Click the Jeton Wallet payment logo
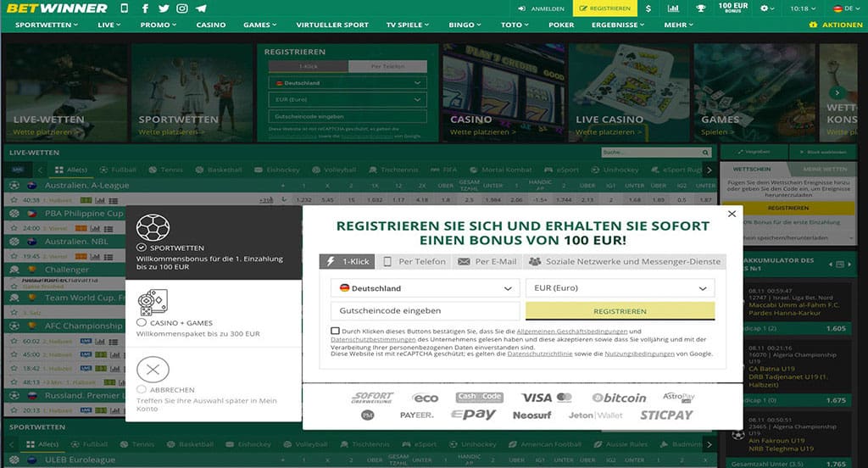868x468 pixels. (x=596, y=415)
